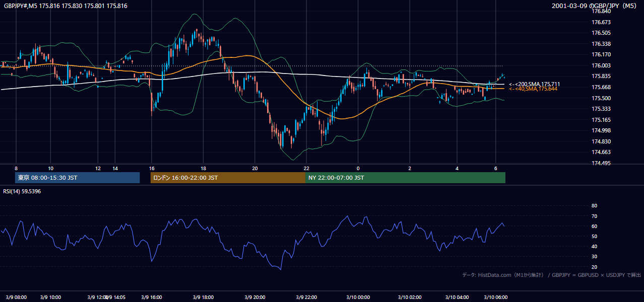The height and width of the screenshot is (302, 644).
Task: Click bottom date label 3/10 00:00
Action: (x=358, y=297)
